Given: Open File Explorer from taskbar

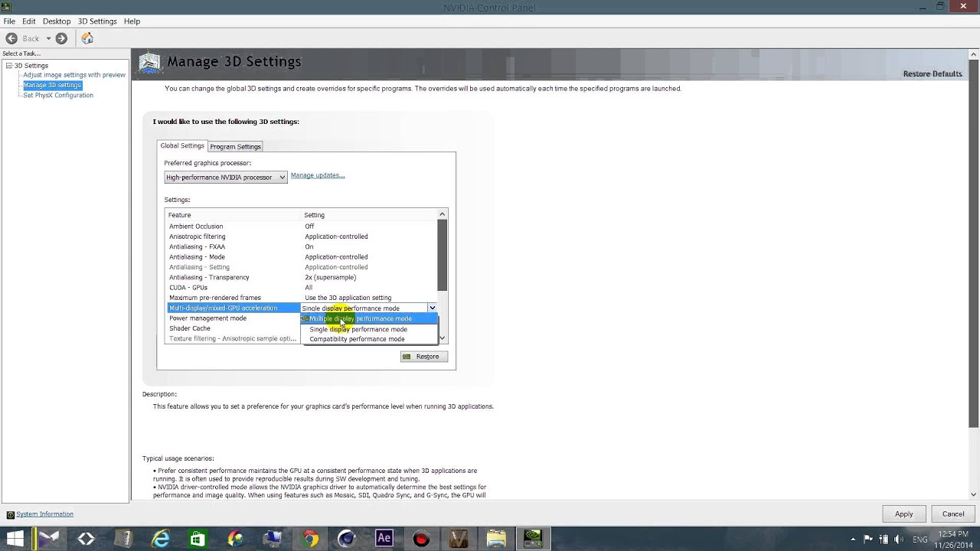Looking at the screenshot, I should tap(496, 539).
